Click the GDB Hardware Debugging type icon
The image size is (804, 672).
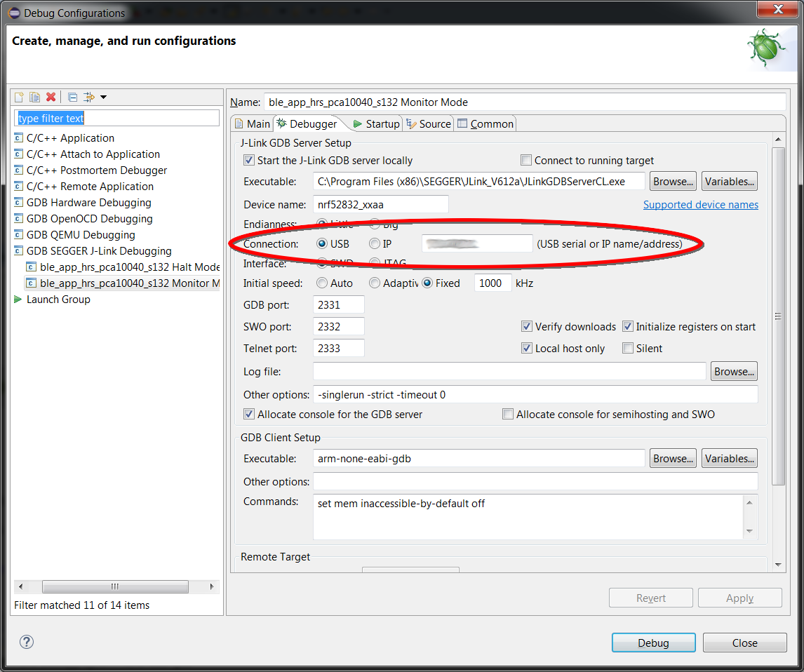(x=18, y=203)
